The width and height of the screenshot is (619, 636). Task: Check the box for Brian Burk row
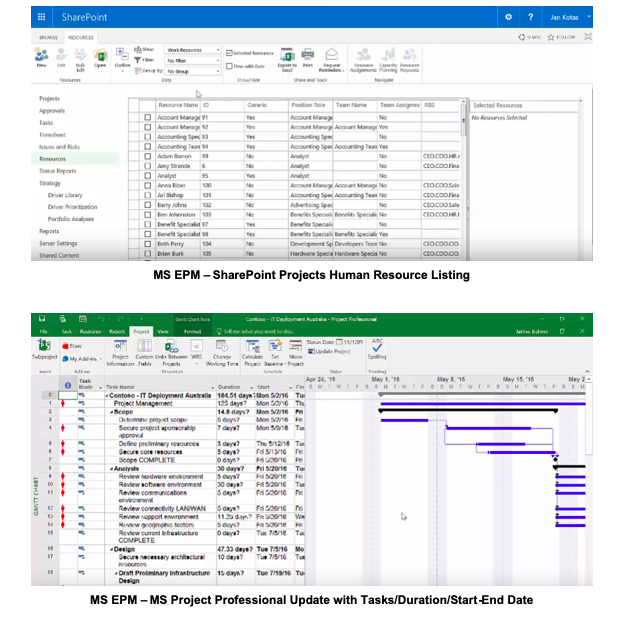(148, 254)
